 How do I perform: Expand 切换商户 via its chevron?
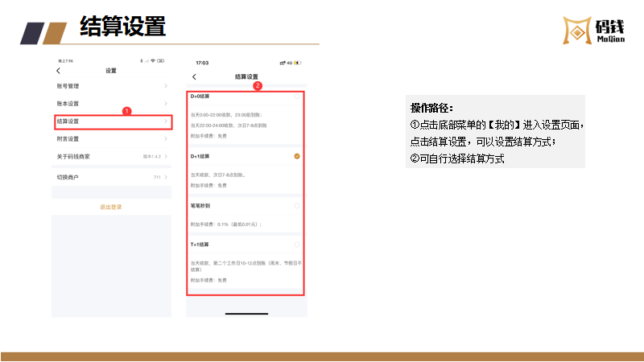166,176
